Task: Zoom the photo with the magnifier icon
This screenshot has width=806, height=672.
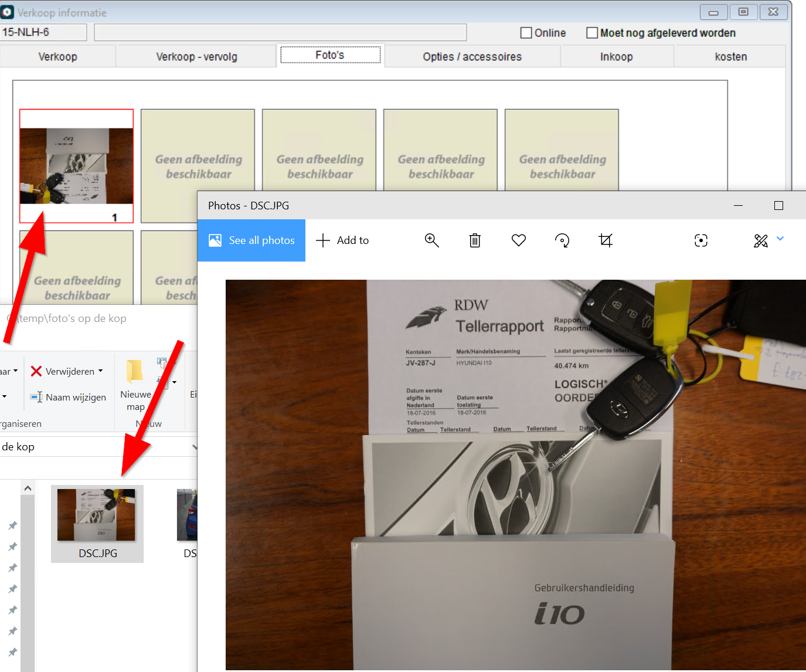Action: 432,240
